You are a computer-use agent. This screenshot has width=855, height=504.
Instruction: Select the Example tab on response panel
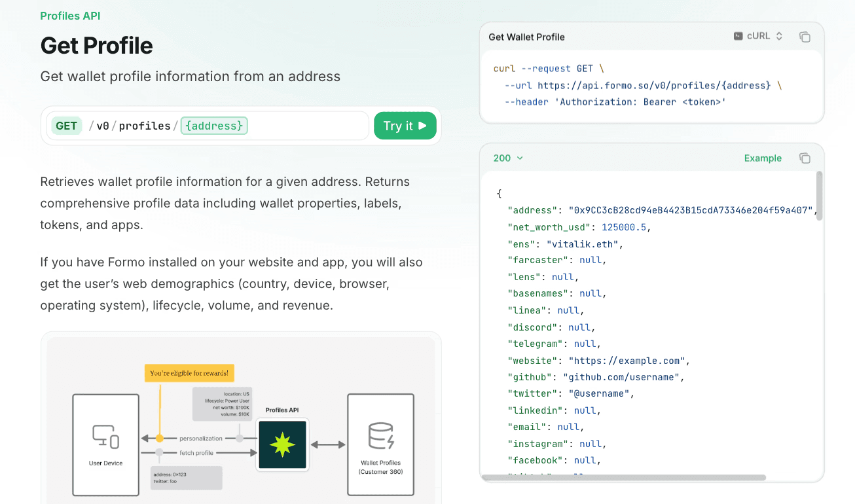tap(762, 158)
